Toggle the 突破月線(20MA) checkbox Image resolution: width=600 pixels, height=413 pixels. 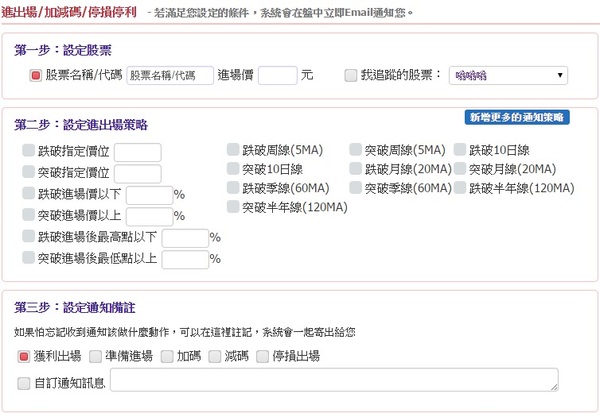coord(460,169)
